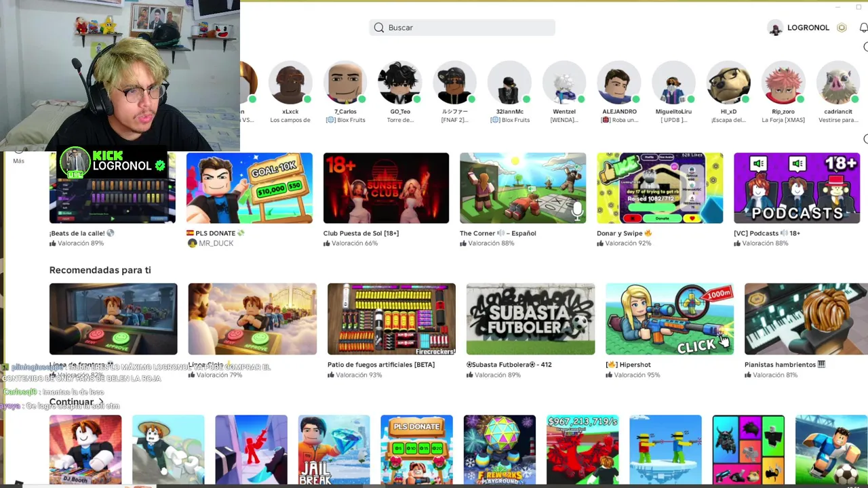Open friend cadriancit's avatar
868x488 pixels.
(x=838, y=83)
